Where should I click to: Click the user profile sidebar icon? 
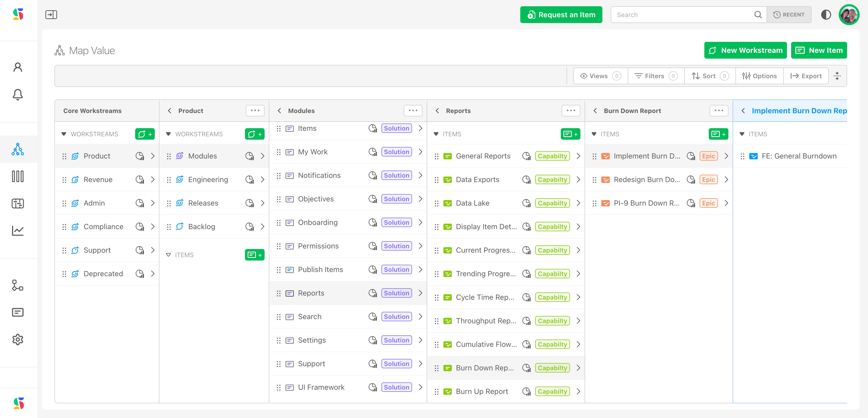[x=18, y=67]
